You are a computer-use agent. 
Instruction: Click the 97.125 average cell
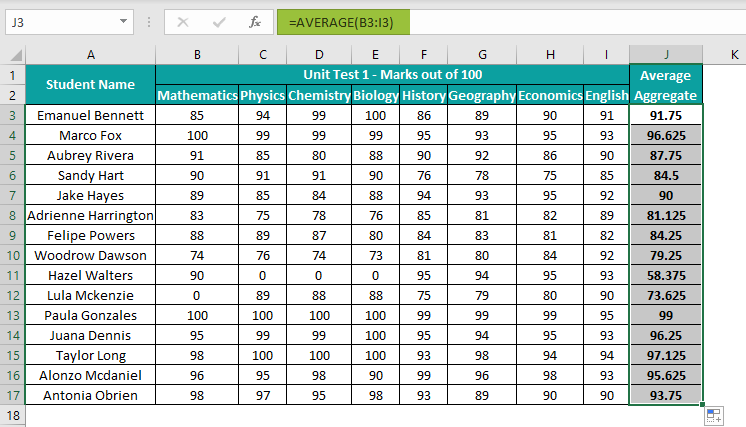click(x=666, y=355)
